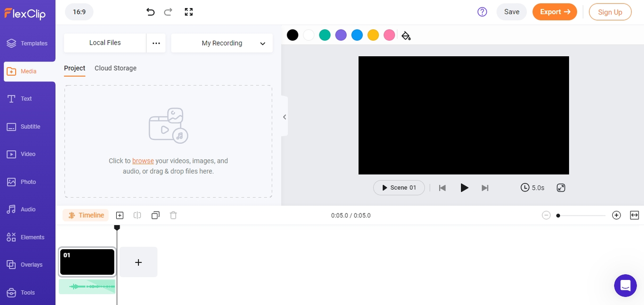Screen dimensions: 644x305
Task: Click the black video preview canvas
Action: coord(463,115)
